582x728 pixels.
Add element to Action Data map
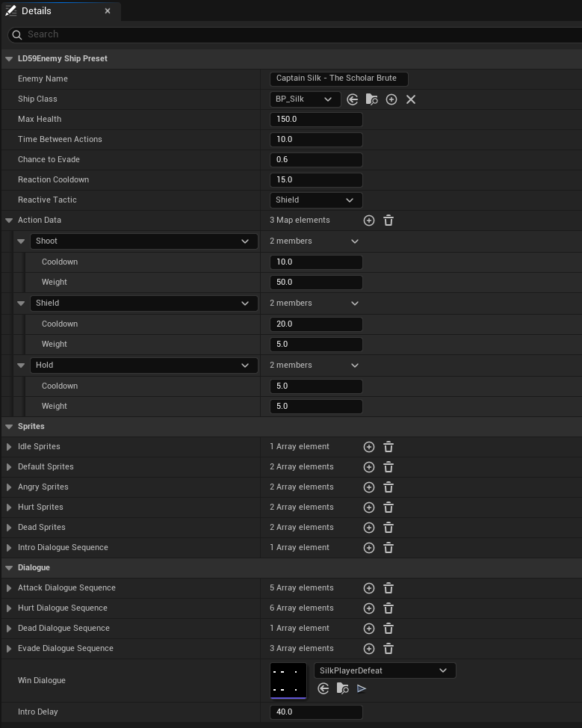369,220
